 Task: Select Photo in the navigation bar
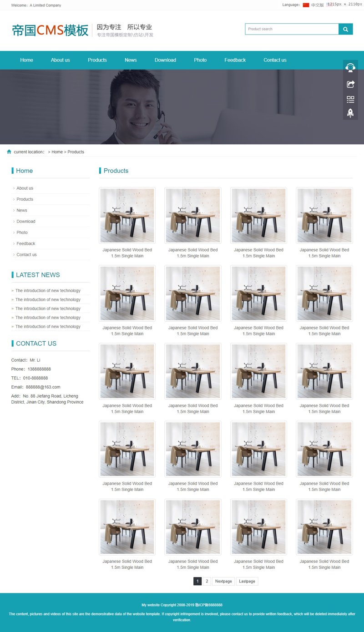coord(200,60)
